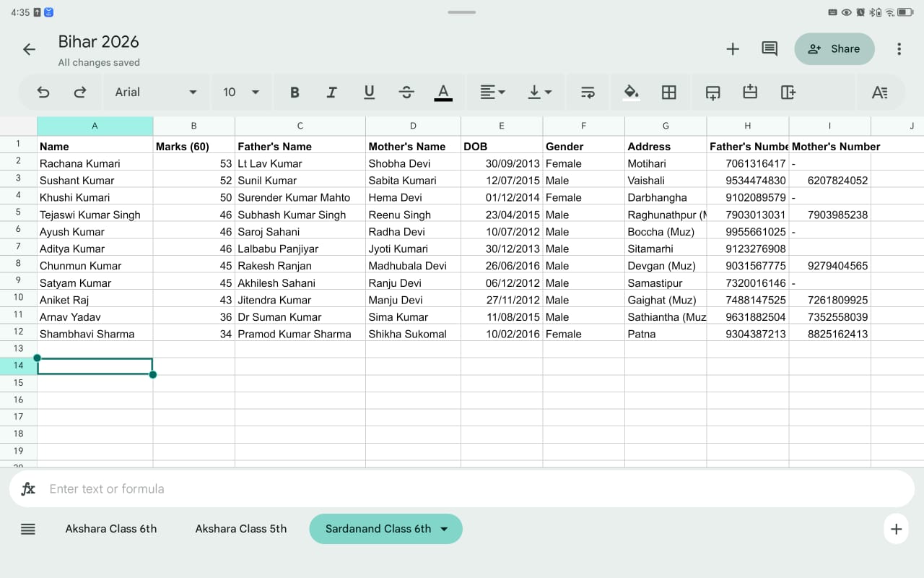Add a new sheet with plus button

point(896,529)
